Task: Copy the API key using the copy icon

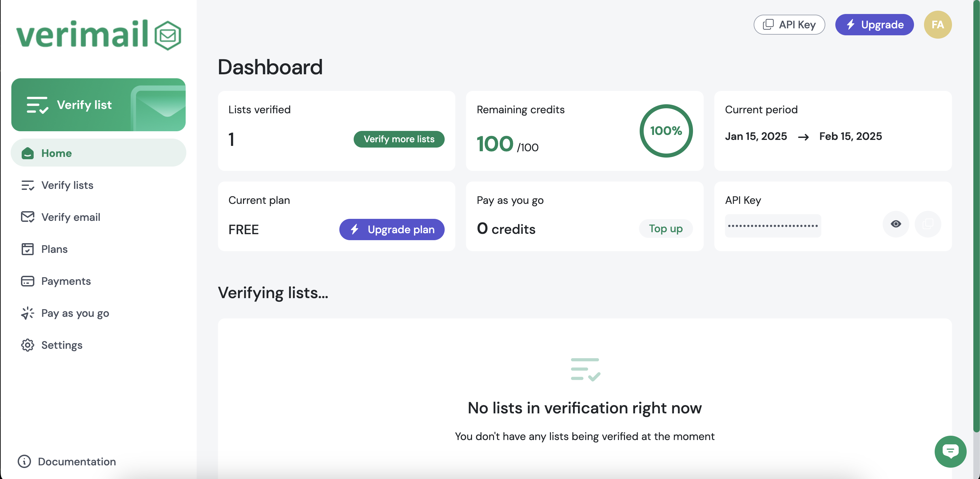Action: [x=928, y=224]
